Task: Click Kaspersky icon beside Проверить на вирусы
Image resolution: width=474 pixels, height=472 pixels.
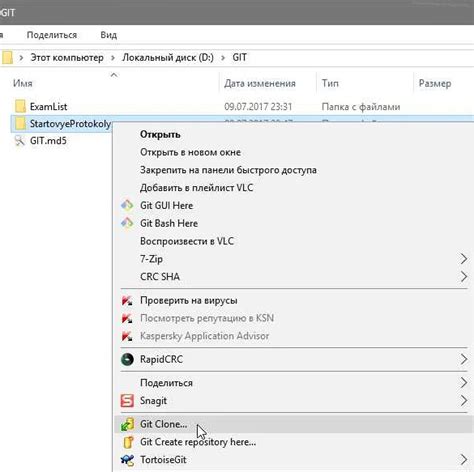Action: (127, 300)
